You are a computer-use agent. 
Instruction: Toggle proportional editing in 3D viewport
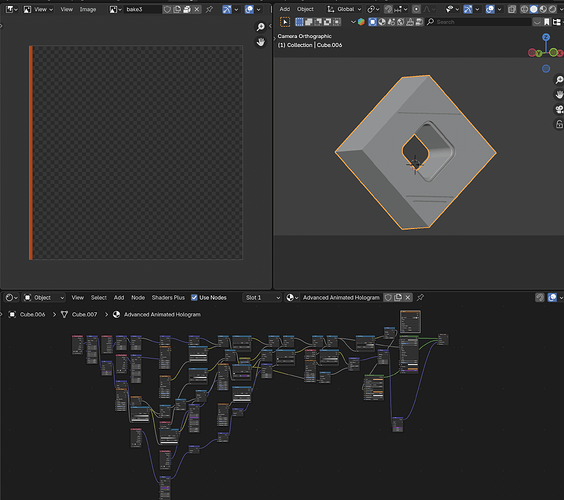(416, 9)
